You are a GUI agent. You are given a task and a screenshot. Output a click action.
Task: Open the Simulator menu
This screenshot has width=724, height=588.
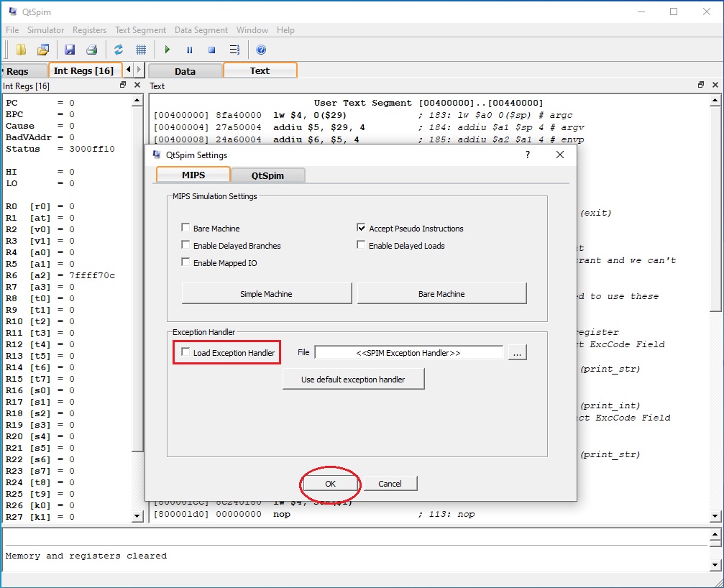point(46,30)
